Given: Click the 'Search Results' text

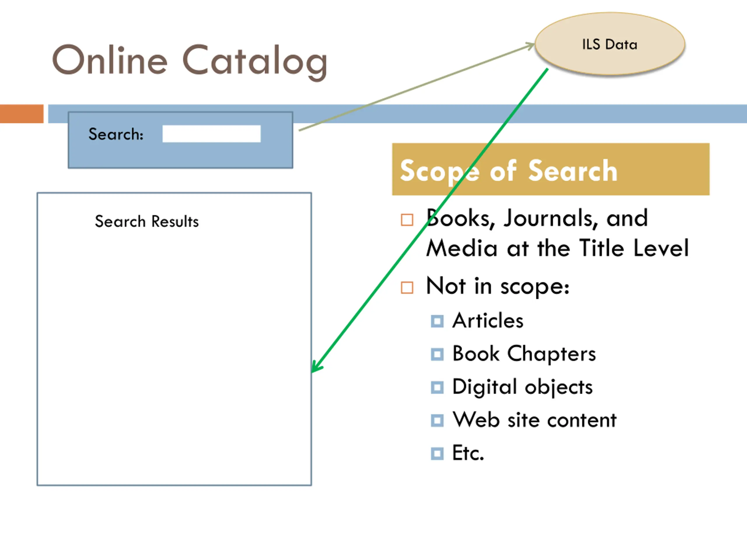Looking at the screenshot, I should point(146,221).
